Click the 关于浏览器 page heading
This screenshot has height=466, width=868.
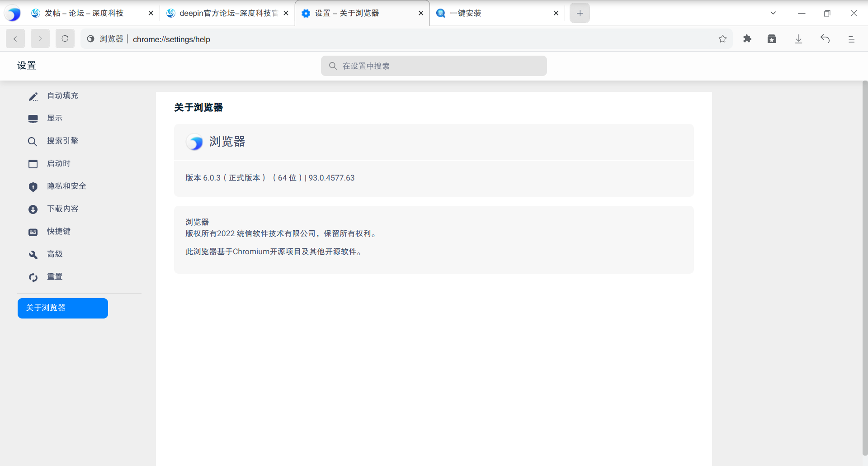point(198,107)
